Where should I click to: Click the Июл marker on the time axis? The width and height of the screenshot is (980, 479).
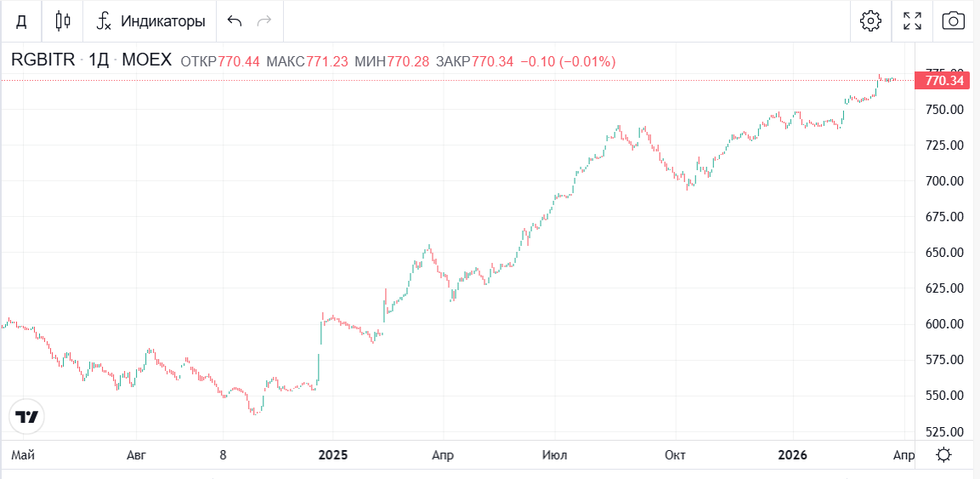[x=554, y=455]
